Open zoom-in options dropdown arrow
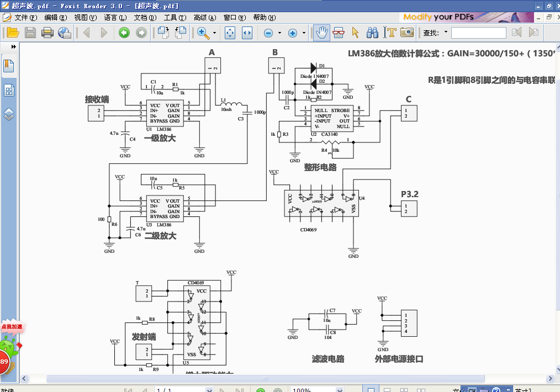 (x=304, y=33)
